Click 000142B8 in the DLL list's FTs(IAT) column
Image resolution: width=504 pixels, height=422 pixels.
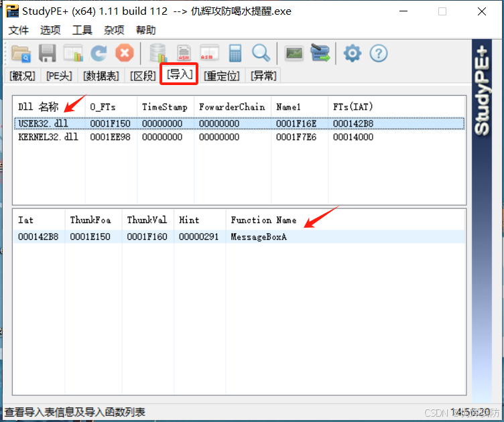353,124
